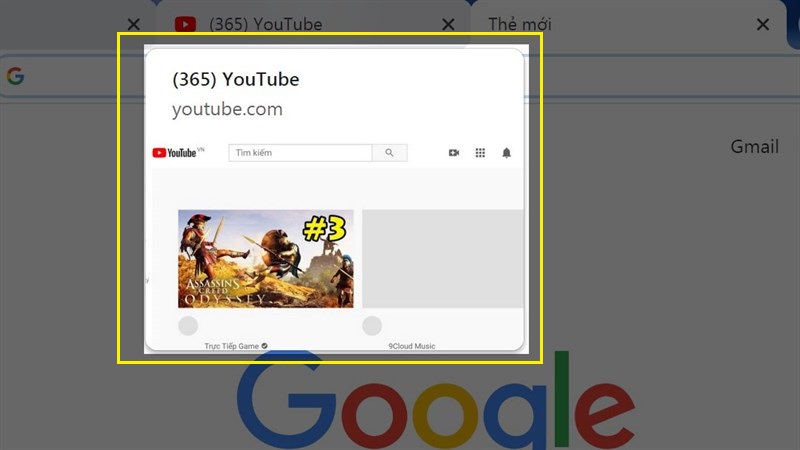The image size is (800, 450).
Task: Click the avatar above Trực Tiếp Game
Action: tap(188, 326)
